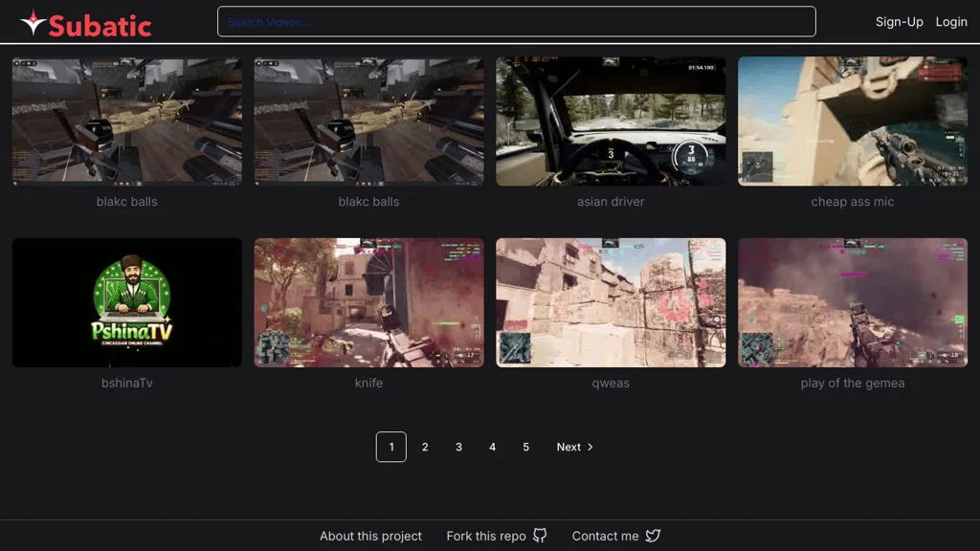Open the Login page
This screenshot has height=551, width=980.
click(950, 22)
